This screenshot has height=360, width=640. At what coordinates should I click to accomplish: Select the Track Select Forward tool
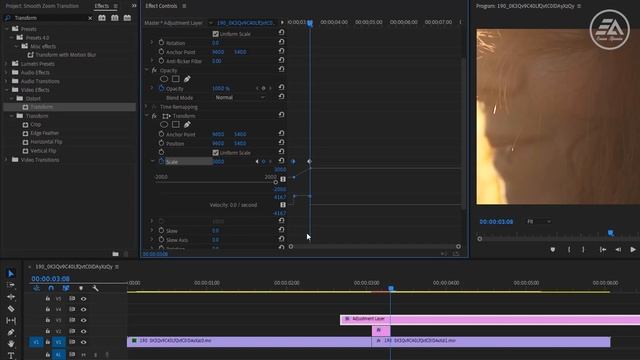11,285
